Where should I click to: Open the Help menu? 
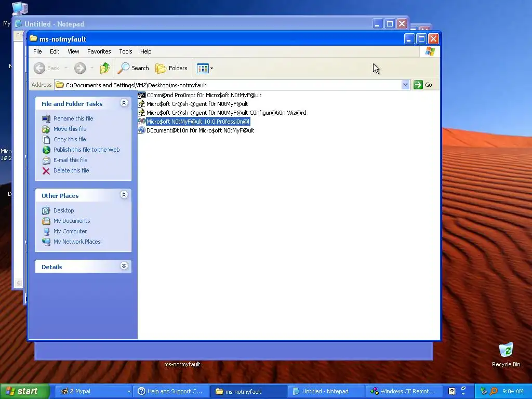[145, 51]
